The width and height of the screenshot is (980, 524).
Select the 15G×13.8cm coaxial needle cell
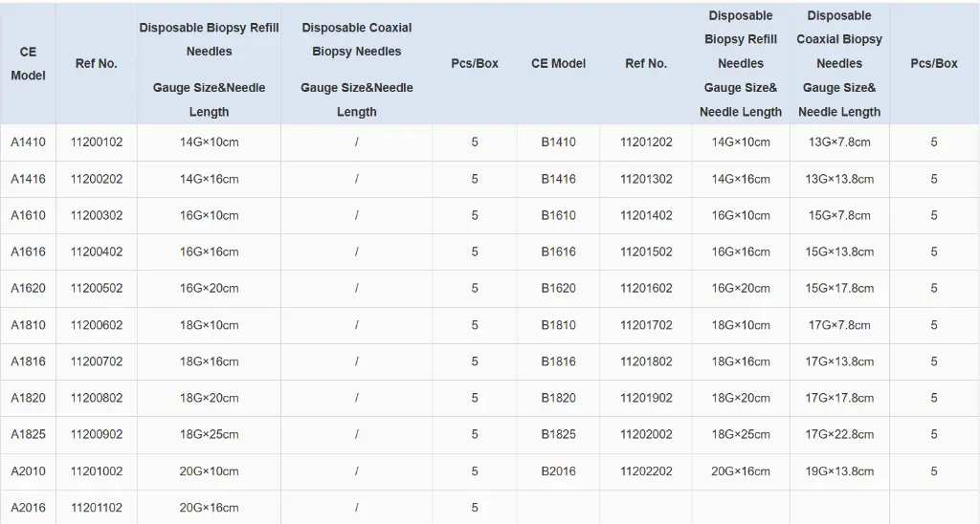(x=839, y=251)
